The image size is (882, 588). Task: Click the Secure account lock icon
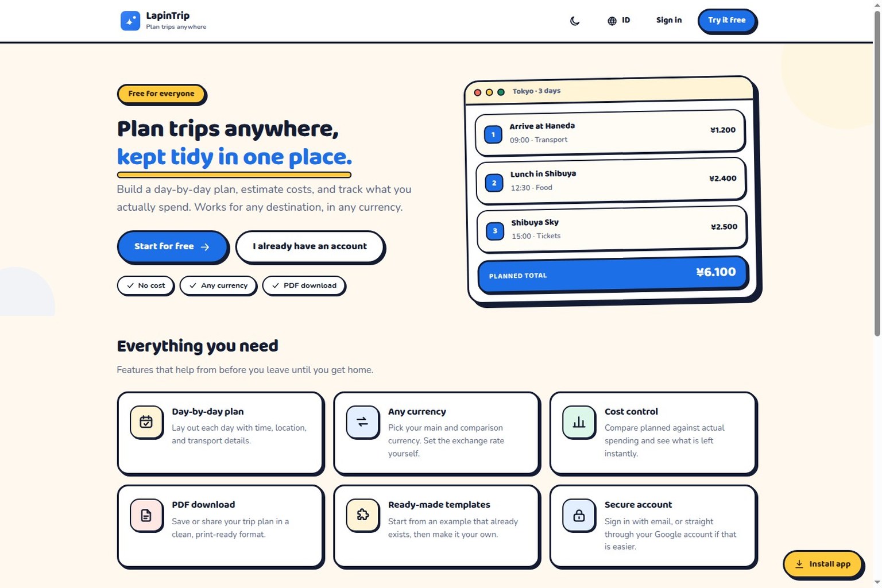tap(579, 515)
